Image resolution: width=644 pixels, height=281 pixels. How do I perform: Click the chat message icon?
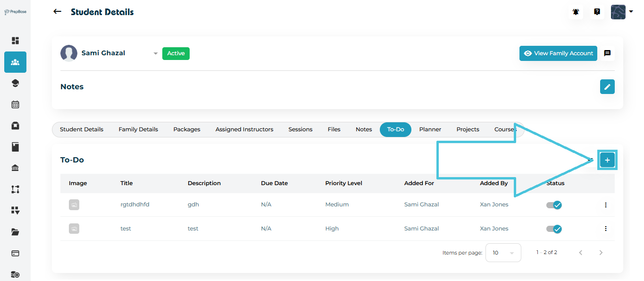607,53
